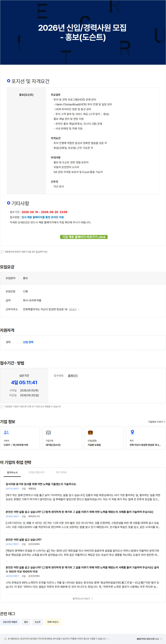Switch to the '직무 인터뷰' tab
Image resolution: width=166 pixels, height=644 pixels.
[x=61, y=472]
